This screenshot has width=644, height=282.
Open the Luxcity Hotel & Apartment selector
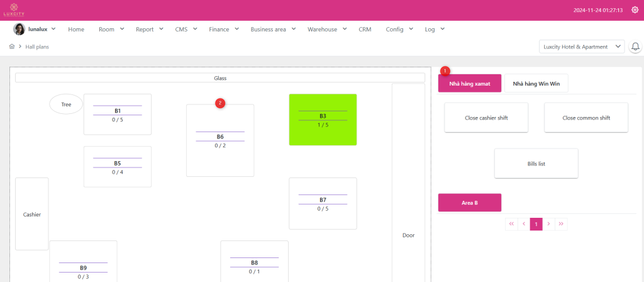point(581,47)
